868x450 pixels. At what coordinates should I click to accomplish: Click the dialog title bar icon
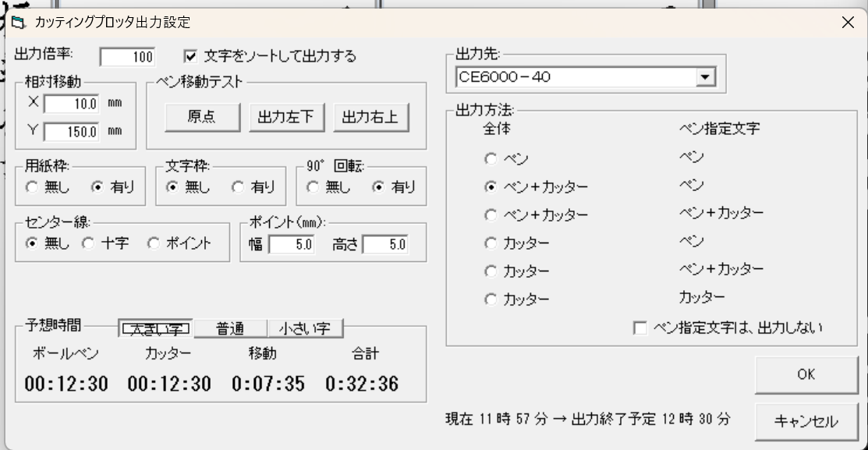[18, 22]
